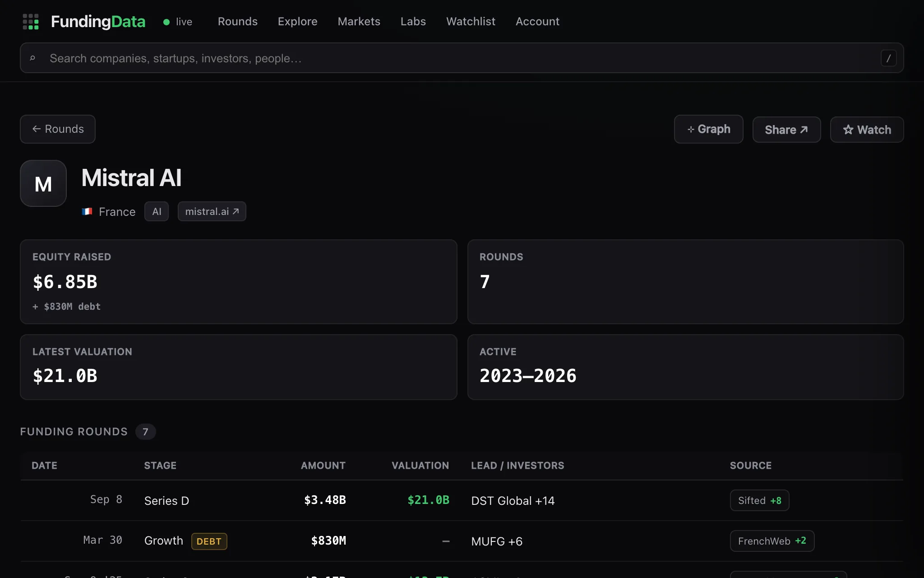
Task: Visit the mistral.ai external link
Action: 212,211
